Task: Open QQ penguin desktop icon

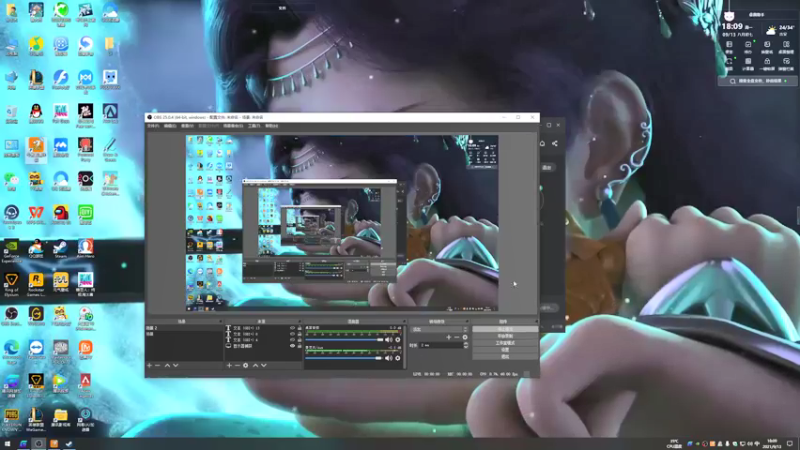Action: point(36,114)
